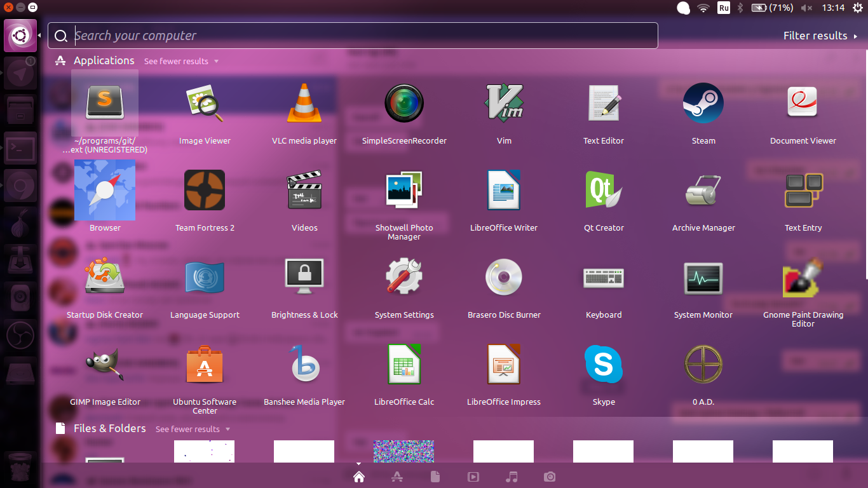Expand the Filter results panel

coord(820,36)
